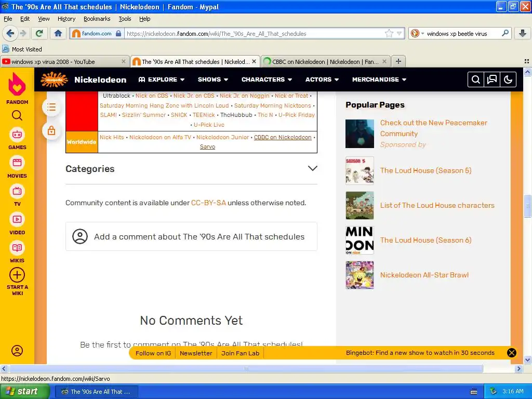
Task: Click the Nickipedia splat logo
Action: pyautogui.click(x=54, y=79)
